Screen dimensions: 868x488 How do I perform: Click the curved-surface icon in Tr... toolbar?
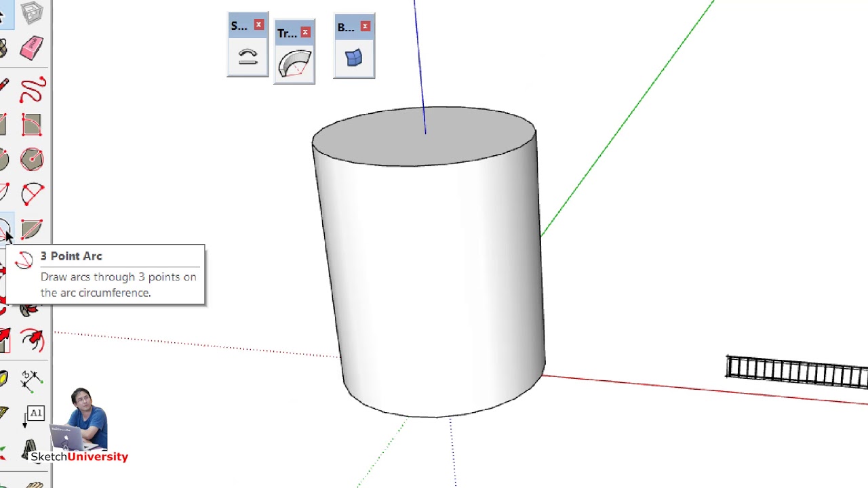(x=294, y=64)
